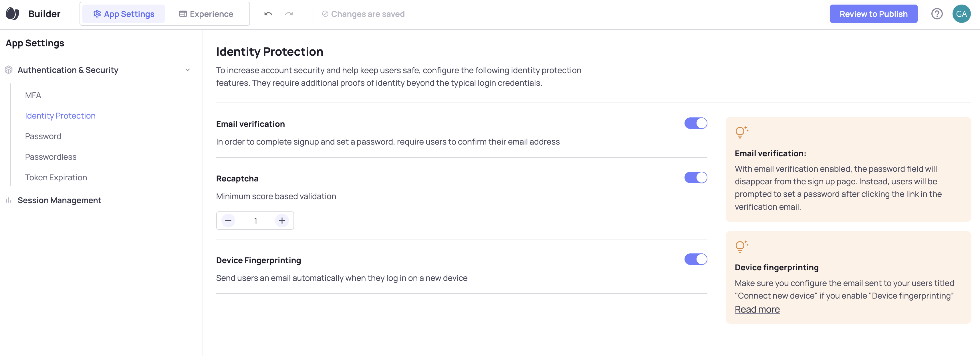Viewport: 980px width, 356px height.
Task: Select the App Settings tab
Action: [124, 14]
